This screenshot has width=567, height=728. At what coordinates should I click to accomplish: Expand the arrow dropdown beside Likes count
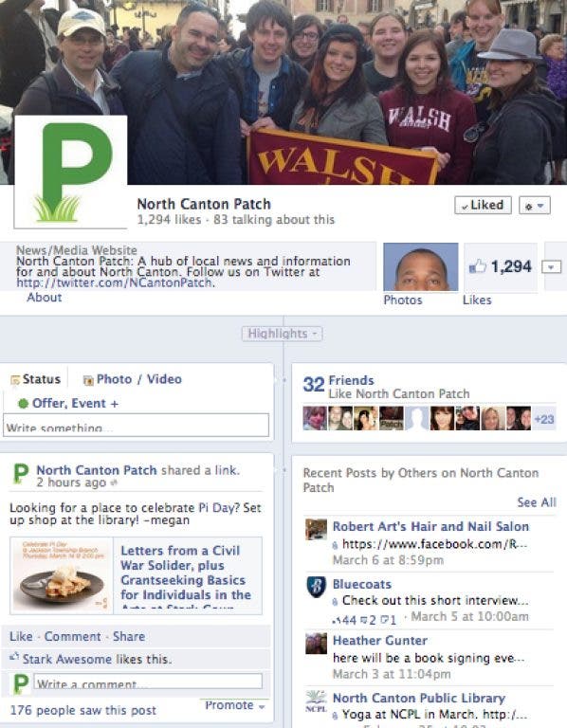[x=551, y=267]
